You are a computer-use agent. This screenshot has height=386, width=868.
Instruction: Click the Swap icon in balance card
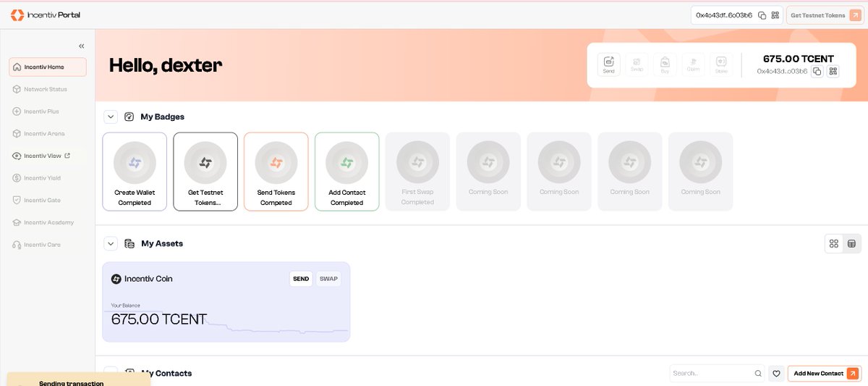(637, 64)
